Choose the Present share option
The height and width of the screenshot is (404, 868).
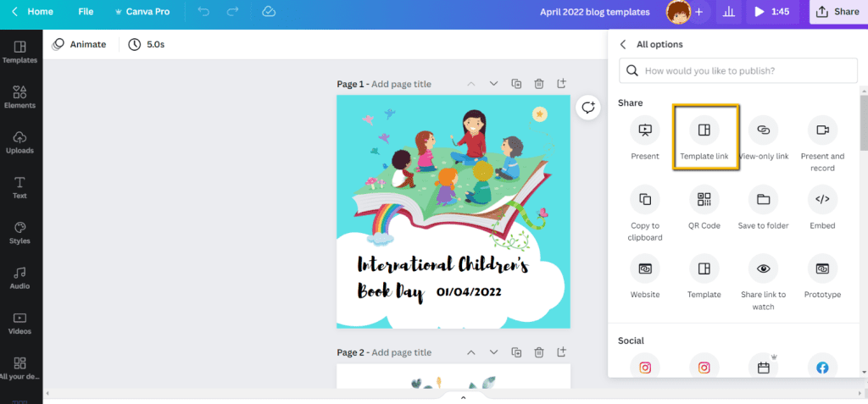pos(645,138)
